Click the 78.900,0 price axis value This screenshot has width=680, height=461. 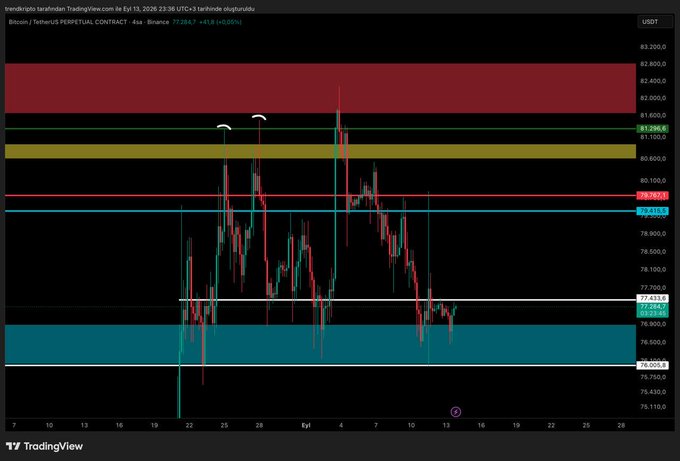point(653,234)
